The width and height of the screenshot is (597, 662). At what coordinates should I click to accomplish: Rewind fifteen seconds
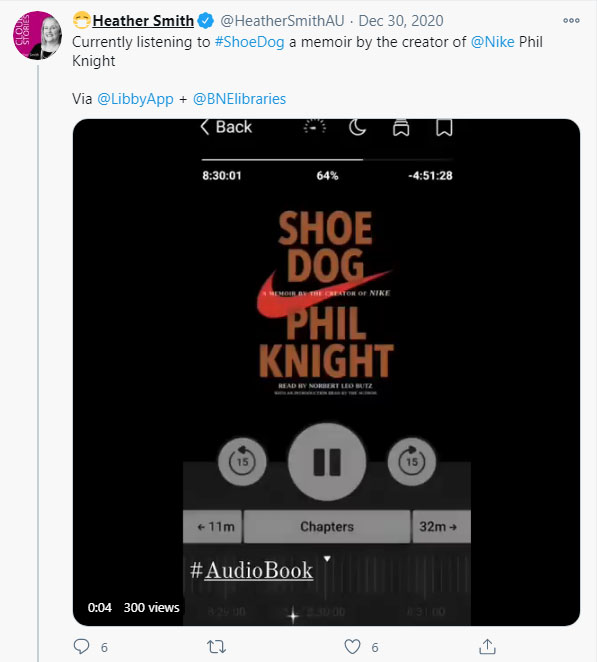tap(242, 462)
